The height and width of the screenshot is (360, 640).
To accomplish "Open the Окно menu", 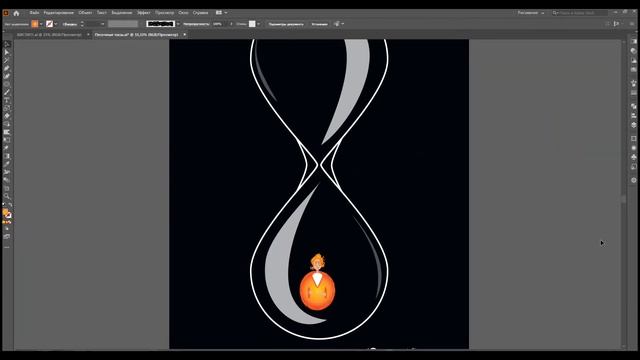I will point(183,13).
